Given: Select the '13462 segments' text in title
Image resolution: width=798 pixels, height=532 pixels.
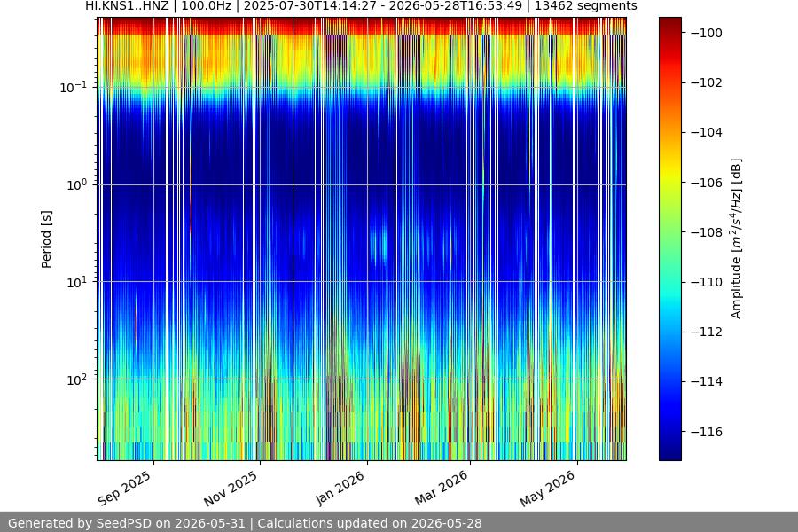Looking at the screenshot, I should pos(586,5).
